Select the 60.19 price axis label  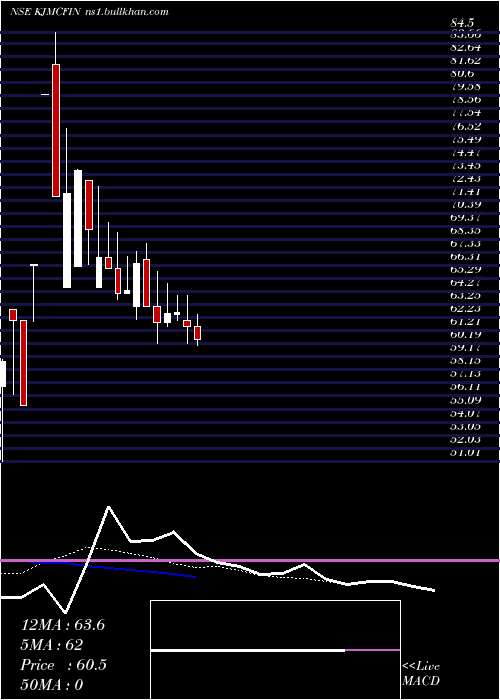tap(465, 334)
